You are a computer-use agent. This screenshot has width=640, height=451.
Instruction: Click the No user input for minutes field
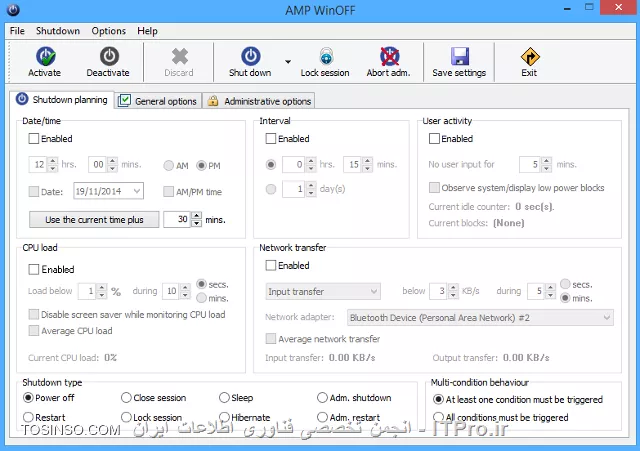(x=530, y=164)
